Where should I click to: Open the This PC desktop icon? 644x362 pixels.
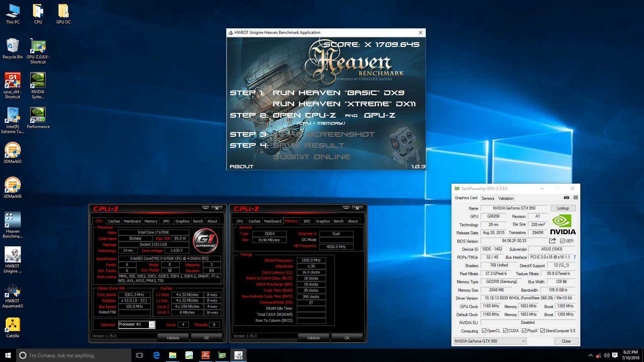13,14
